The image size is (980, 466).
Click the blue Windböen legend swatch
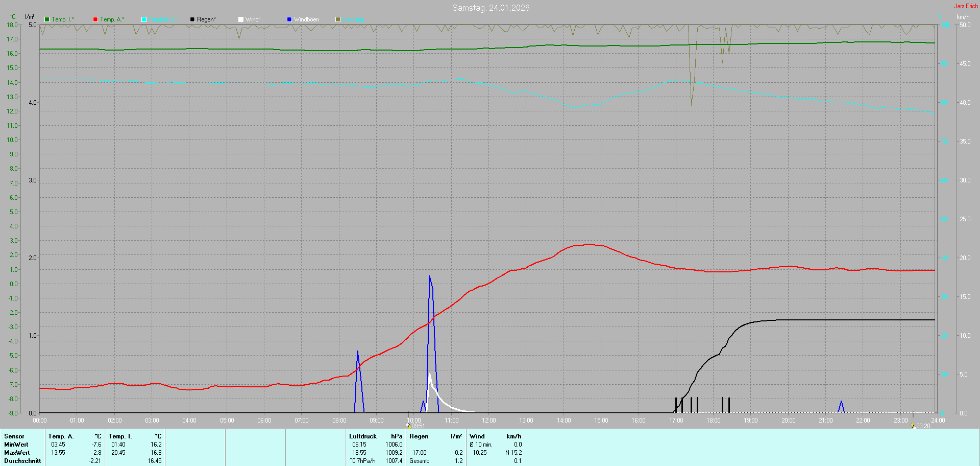(289, 19)
